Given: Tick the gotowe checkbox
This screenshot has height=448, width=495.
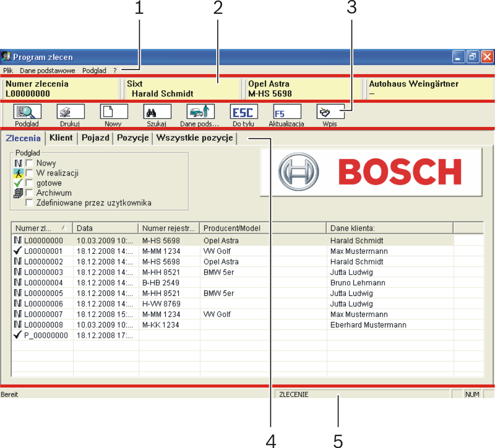Looking at the screenshot, I should pyautogui.click(x=29, y=183).
